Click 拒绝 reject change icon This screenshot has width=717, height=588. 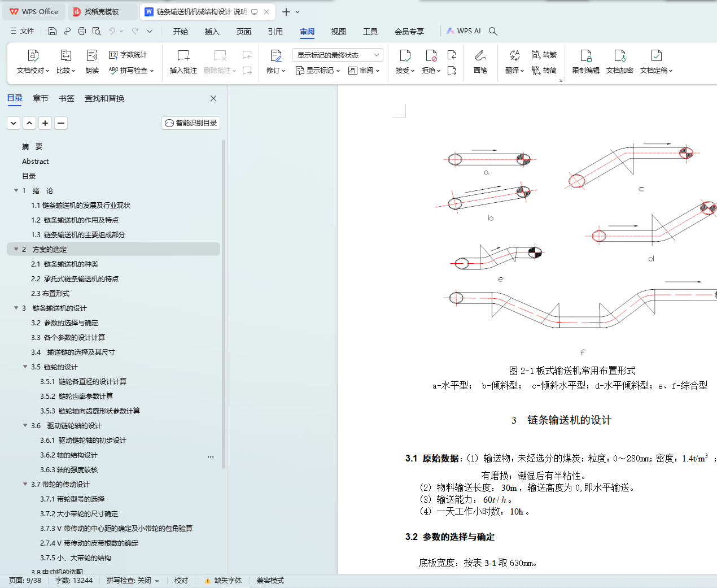click(431, 55)
